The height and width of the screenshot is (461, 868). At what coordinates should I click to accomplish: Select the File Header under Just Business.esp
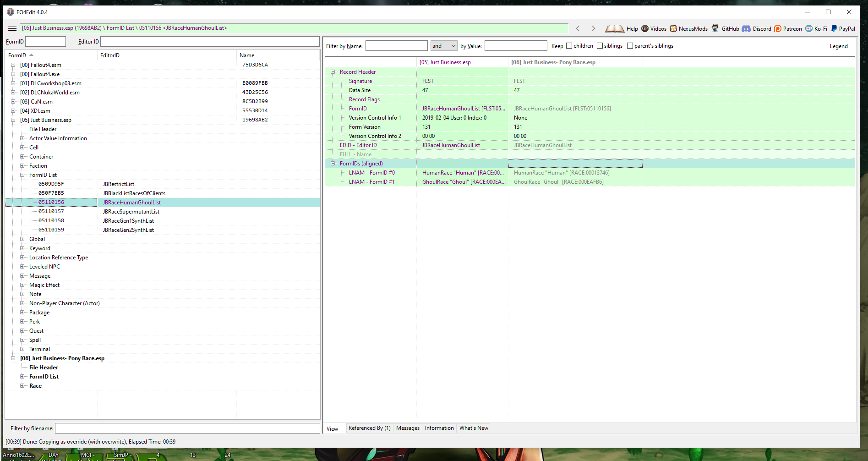(43, 129)
